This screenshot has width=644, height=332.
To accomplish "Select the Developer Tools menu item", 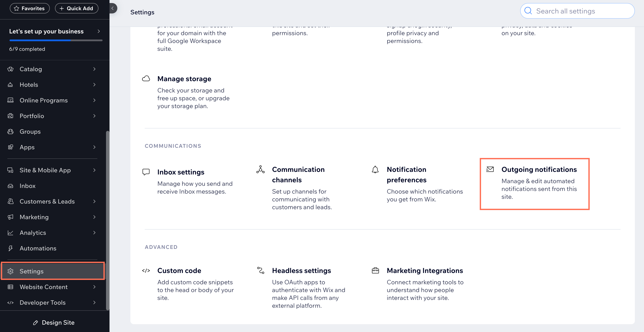I will [x=42, y=302].
